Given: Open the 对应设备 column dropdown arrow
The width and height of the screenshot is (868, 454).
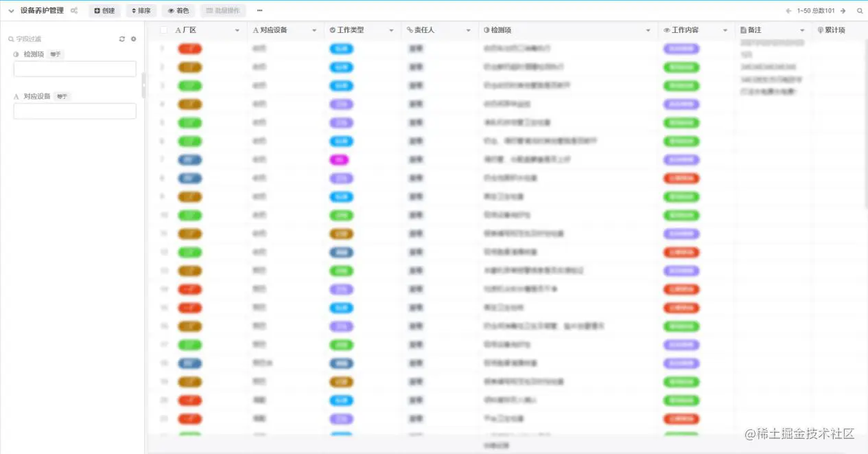Looking at the screenshot, I should tap(314, 31).
